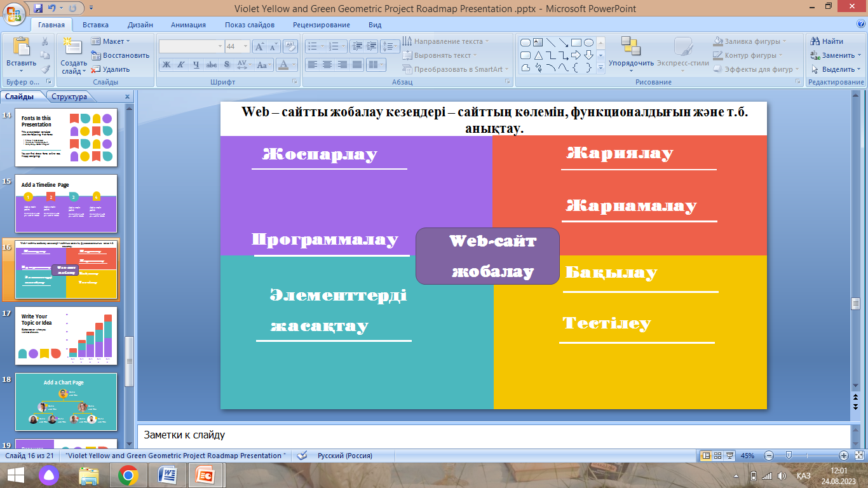
Task: Increase font size with the larger A
Action: (x=259, y=46)
